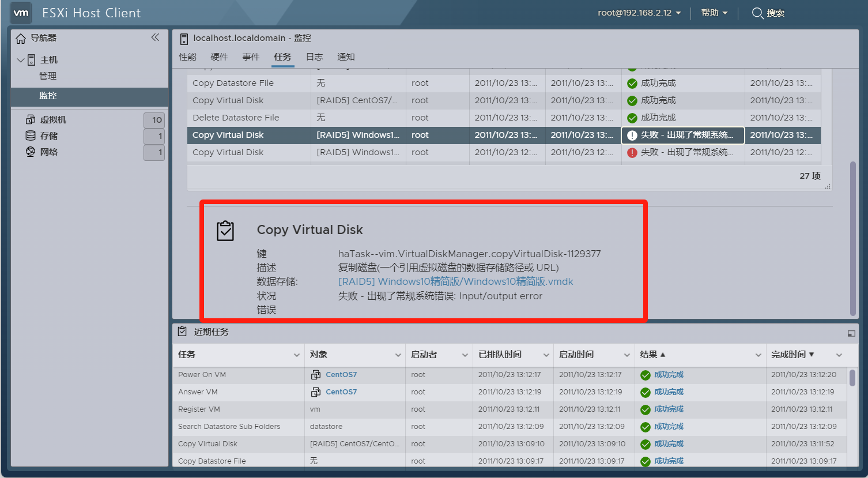This screenshot has width=868, height=478.
Task: Collapse the 主机 host tree node
Action: 21,60
